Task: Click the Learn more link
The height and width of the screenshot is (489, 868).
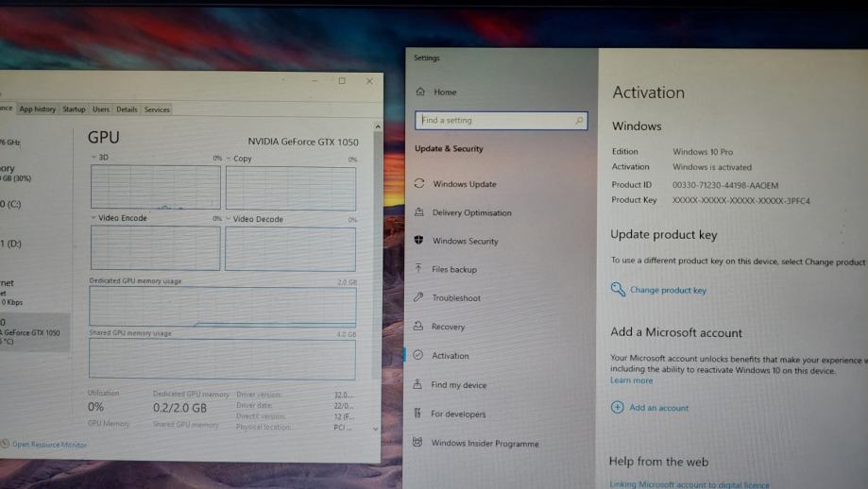Action: click(x=631, y=380)
